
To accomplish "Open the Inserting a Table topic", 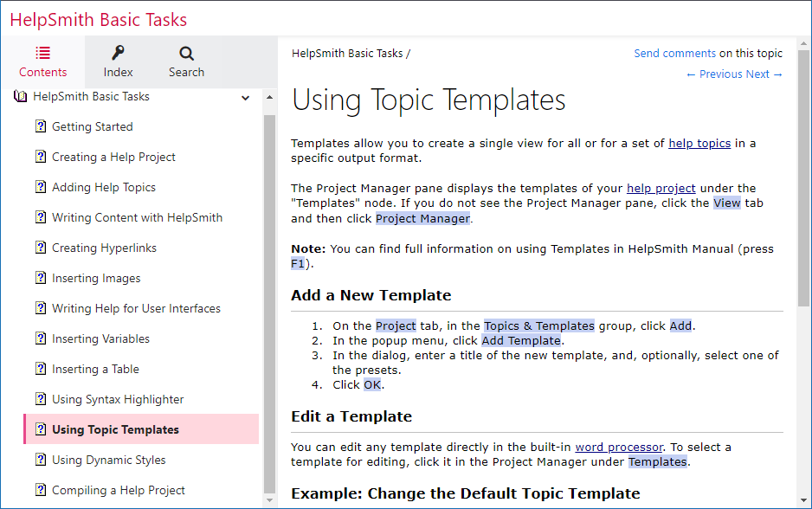I will pyautogui.click(x=95, y=369).
